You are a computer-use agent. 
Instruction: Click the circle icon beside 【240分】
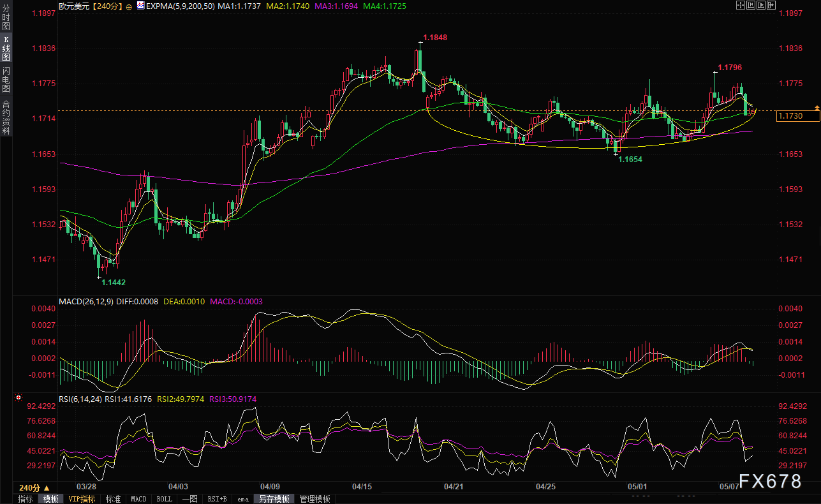point(129,6)
